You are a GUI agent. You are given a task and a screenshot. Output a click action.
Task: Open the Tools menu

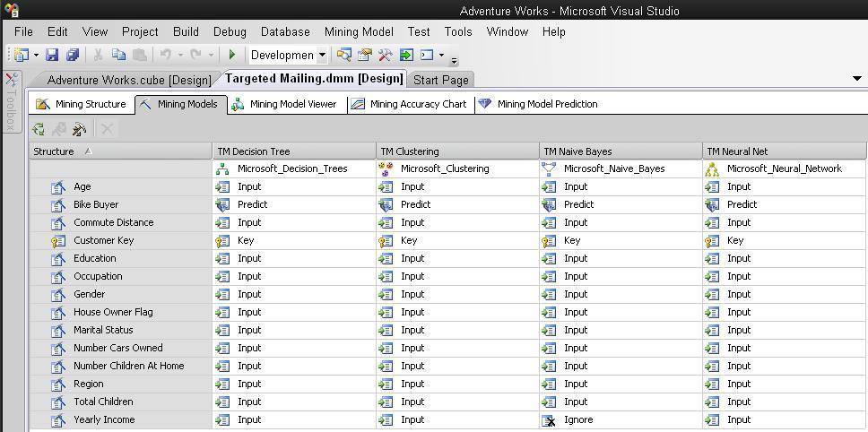point(458,31)
